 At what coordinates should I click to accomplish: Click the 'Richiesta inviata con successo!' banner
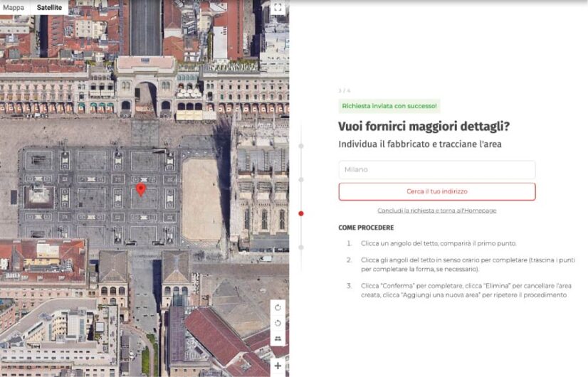(389, 107)
